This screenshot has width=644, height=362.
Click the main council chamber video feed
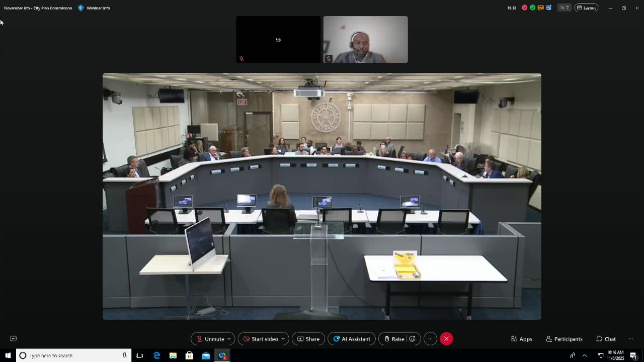(322, 197)
